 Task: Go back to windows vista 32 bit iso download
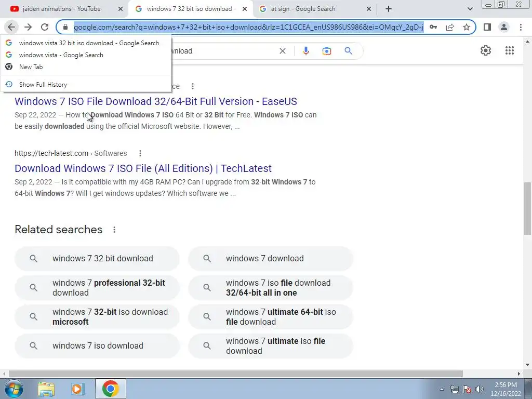click(86, 43)
